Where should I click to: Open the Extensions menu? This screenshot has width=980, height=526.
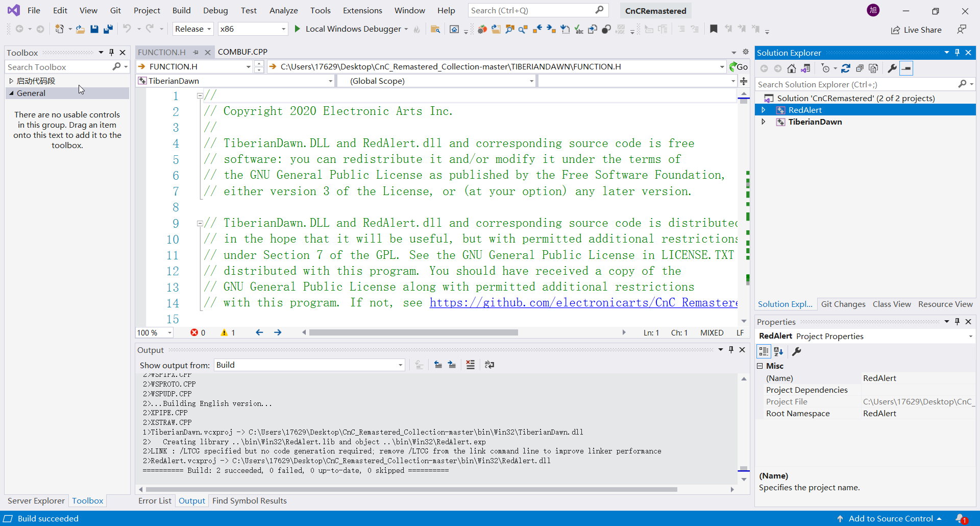coord(362,11)
